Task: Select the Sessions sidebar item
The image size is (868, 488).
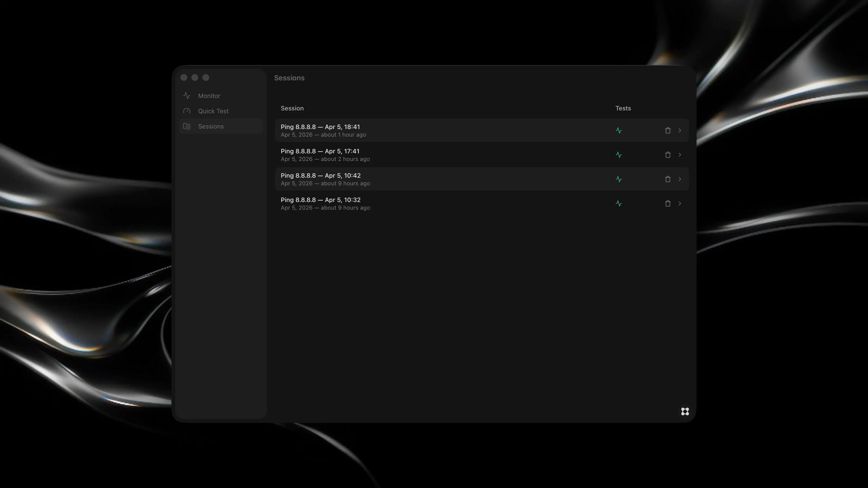Action: [221, 126]
